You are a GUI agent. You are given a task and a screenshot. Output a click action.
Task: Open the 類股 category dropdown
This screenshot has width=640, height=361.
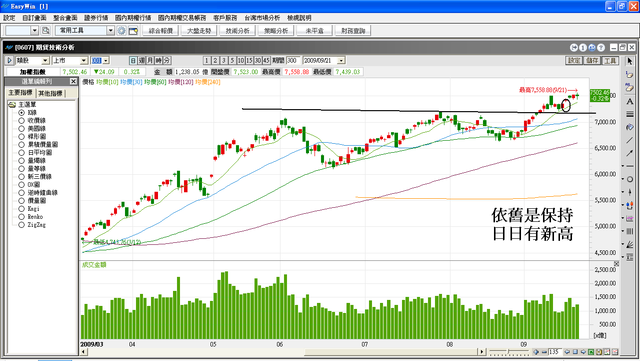pos(46,60)
